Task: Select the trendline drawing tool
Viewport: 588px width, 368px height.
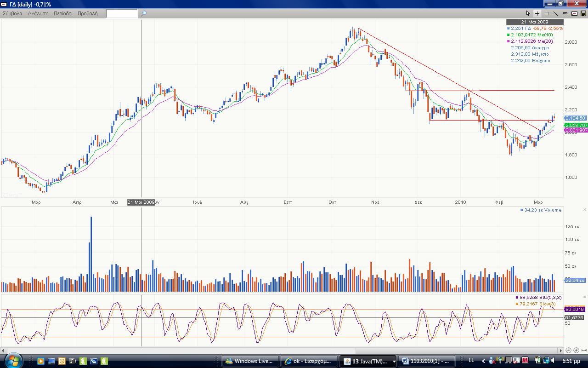Action: click(555, 13)
